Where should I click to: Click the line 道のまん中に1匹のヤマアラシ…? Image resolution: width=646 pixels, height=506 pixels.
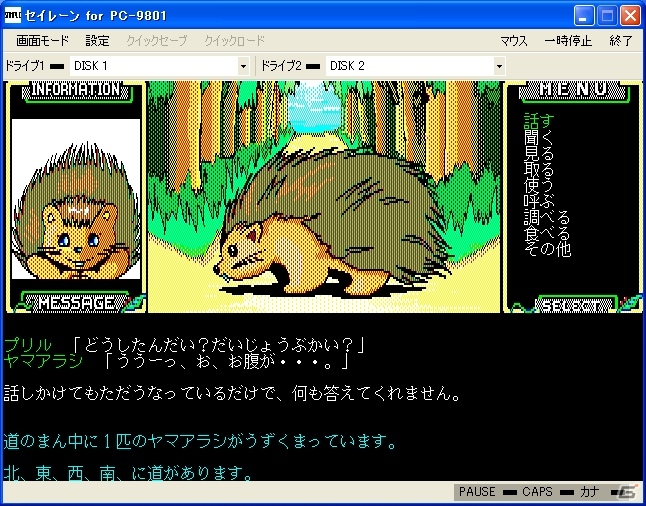point(199,442)
